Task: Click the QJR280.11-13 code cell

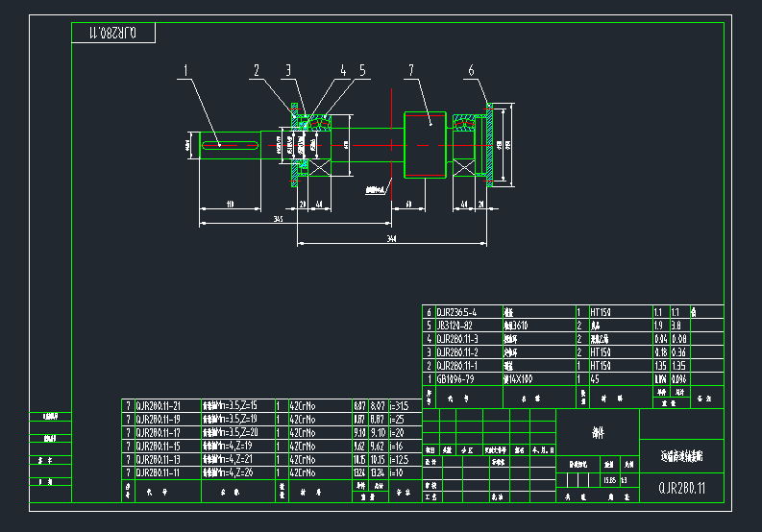Action: pos(167,459)
